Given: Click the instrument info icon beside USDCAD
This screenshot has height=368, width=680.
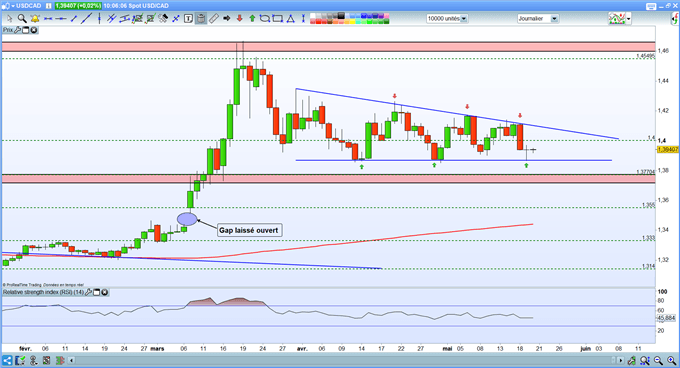Looking at the screenshot, I should (x=49, y=6).
